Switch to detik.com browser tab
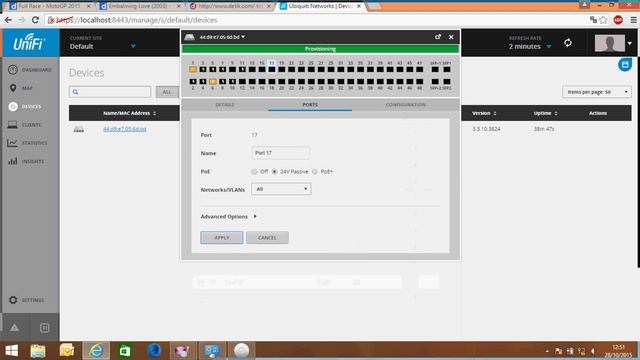 (231, 6)
